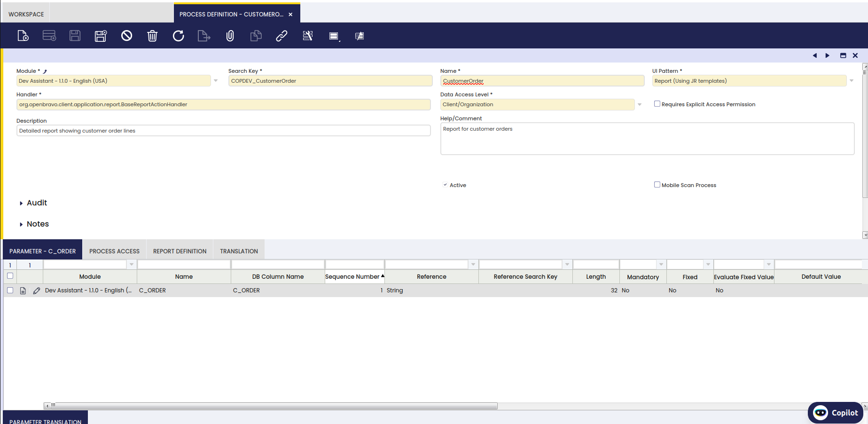Viewport: 868px width, 424px height.
Task: Click the cancel changes icon
Action: 126,36
